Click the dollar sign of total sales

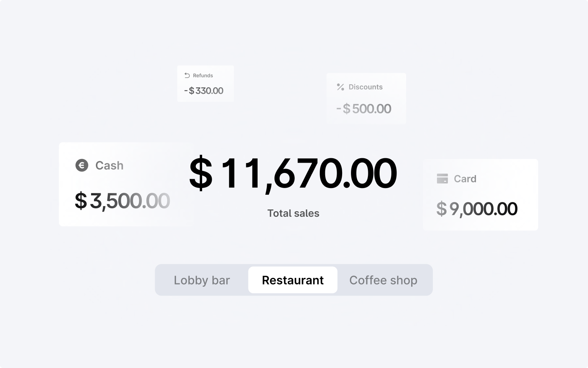[x=201, y=173]
